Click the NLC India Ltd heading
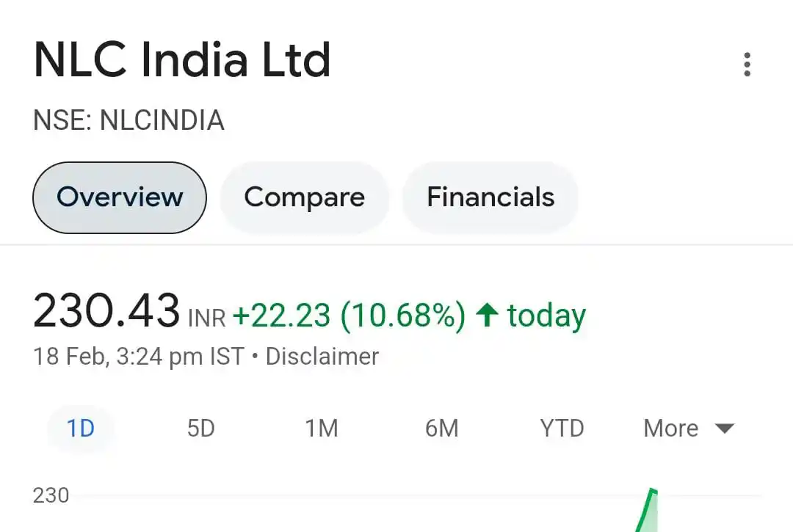 [181, 60]
